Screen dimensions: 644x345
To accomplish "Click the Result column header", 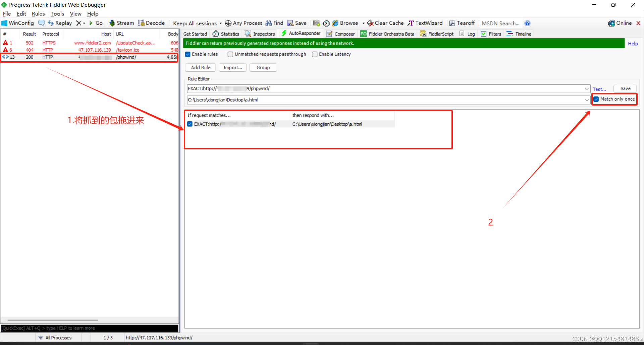I will [30, 34].
